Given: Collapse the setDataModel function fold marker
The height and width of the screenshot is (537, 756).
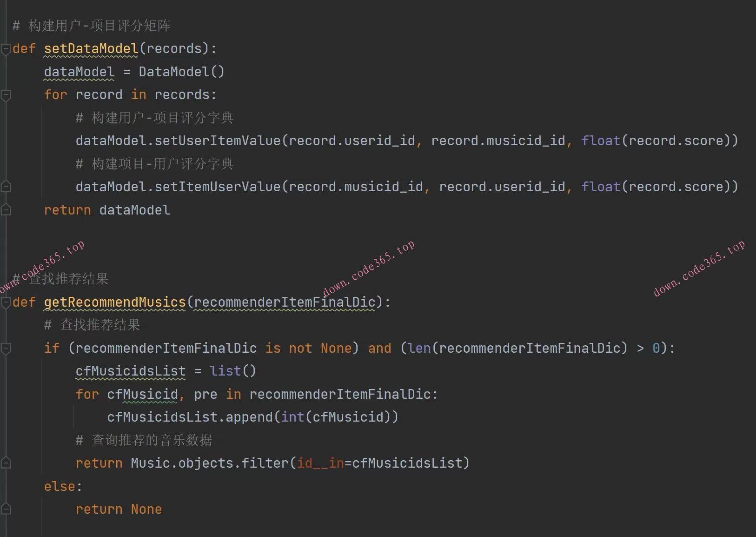Looking at the screenshot, I should tap(6, 49).
